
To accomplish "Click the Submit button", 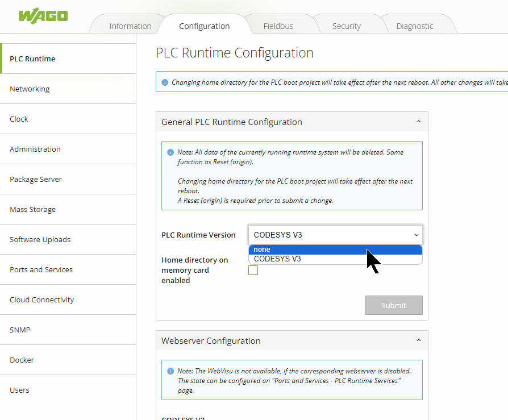I will point(394,305).
